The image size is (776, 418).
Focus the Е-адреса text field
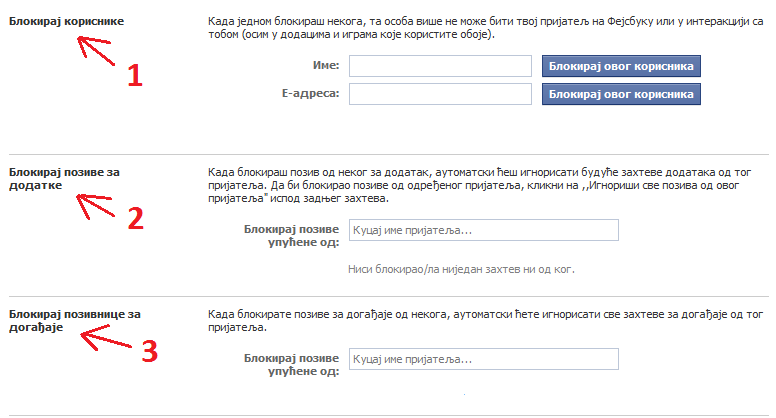(x=440, y=94)
